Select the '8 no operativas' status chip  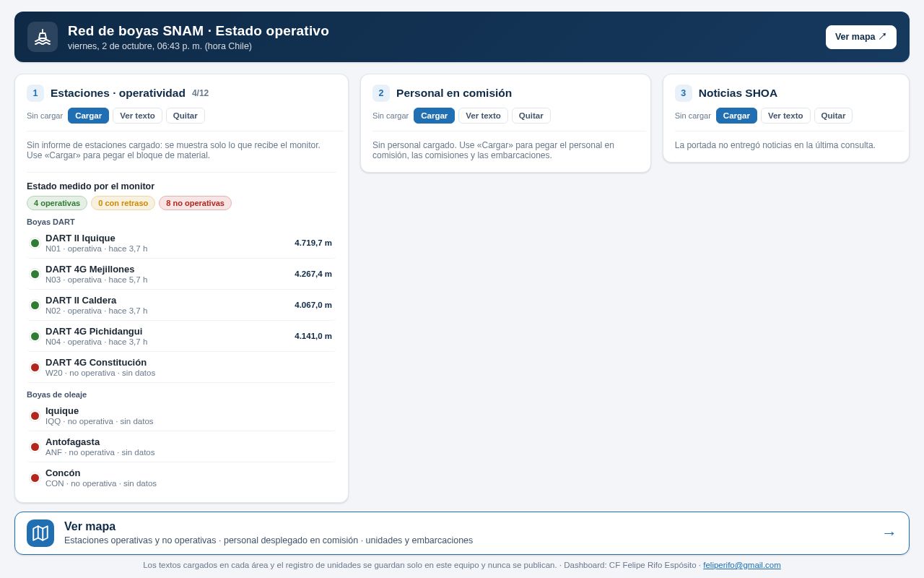pyautogui.click(x=195, y=203)
